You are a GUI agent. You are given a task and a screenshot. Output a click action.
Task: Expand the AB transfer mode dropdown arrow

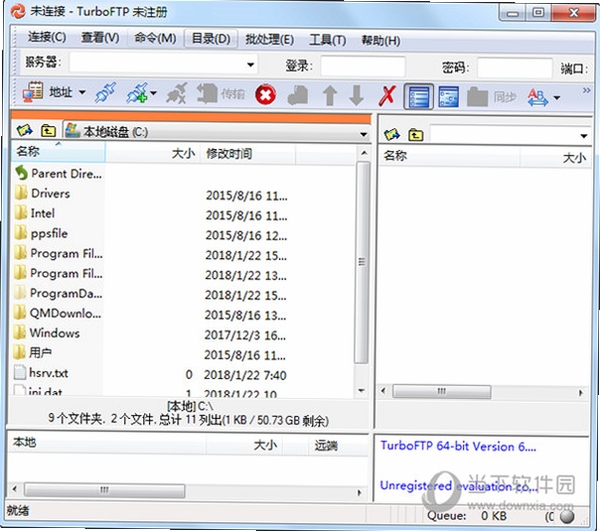pyautogui.click(x=557, y=98)
